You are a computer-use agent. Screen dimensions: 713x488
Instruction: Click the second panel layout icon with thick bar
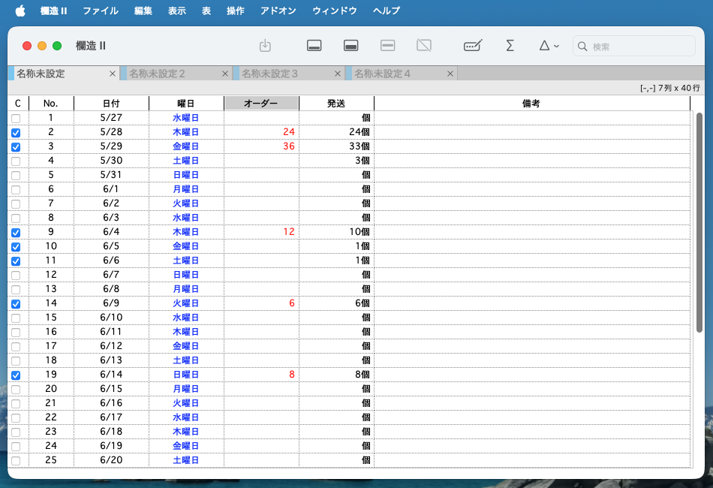(x=351, y=46)
